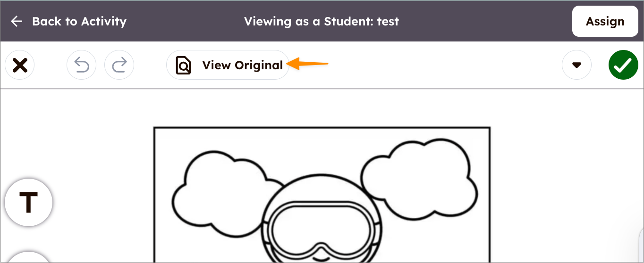Viewport: 644px width, 263px height.
Task: Submit work with the green checkmark
Action: click(623, 65)
